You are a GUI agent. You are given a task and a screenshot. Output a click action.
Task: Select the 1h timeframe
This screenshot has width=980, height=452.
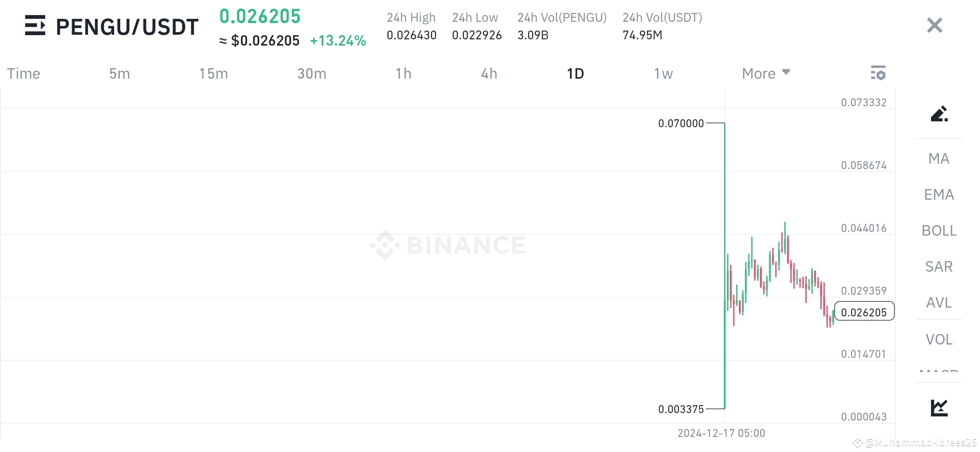click(403, 73)
